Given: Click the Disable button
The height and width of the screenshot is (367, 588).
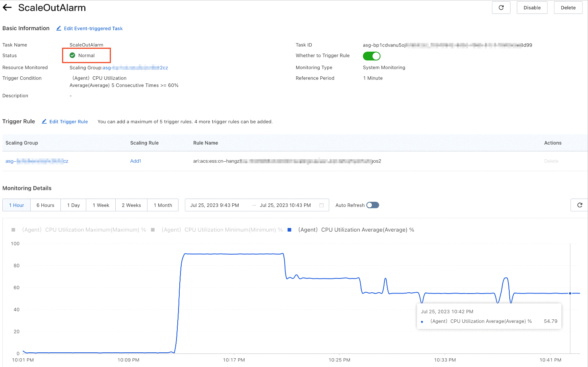Looking at the screenshot, I should [532, 8].
